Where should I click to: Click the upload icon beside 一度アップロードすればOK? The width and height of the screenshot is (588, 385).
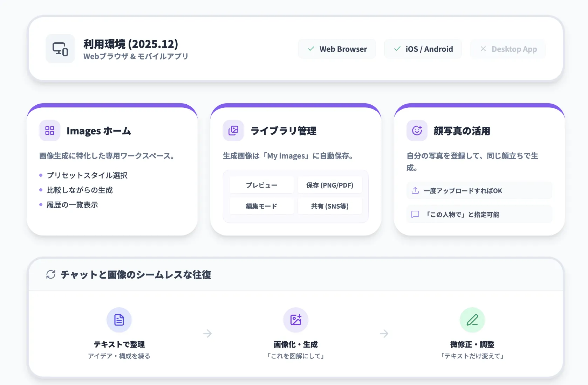(415, 190)
